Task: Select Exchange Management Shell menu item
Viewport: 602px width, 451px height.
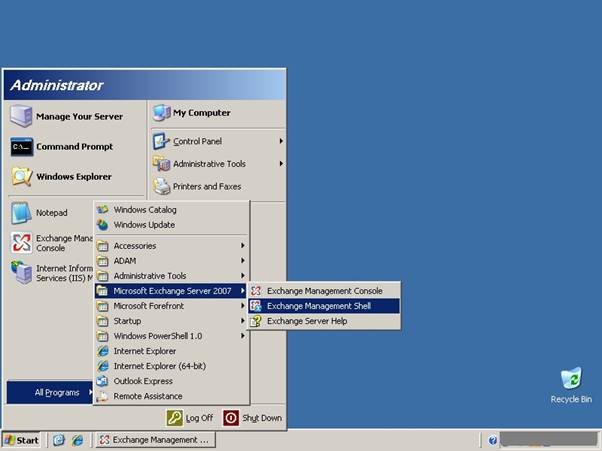Action: [x=324, y=306]
